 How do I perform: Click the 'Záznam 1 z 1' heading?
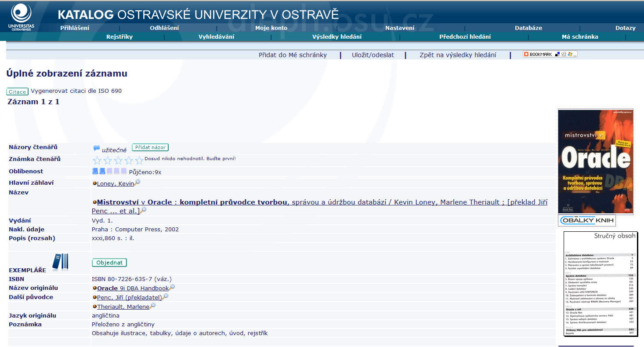pos(33,102)
